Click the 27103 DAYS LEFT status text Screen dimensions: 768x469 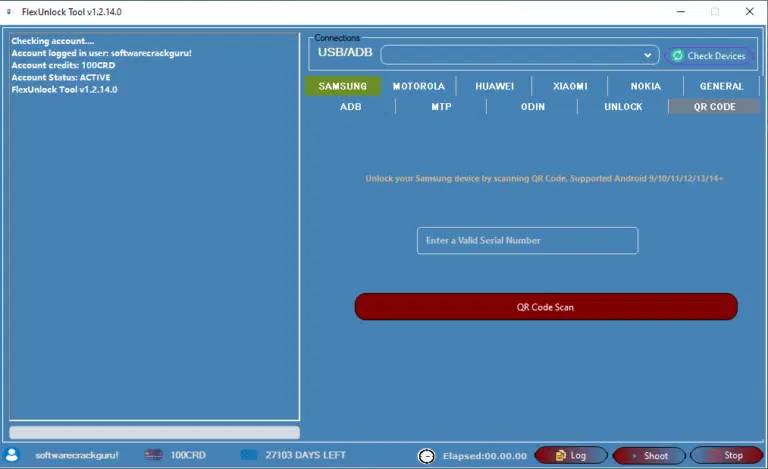[x=305, y=455]
